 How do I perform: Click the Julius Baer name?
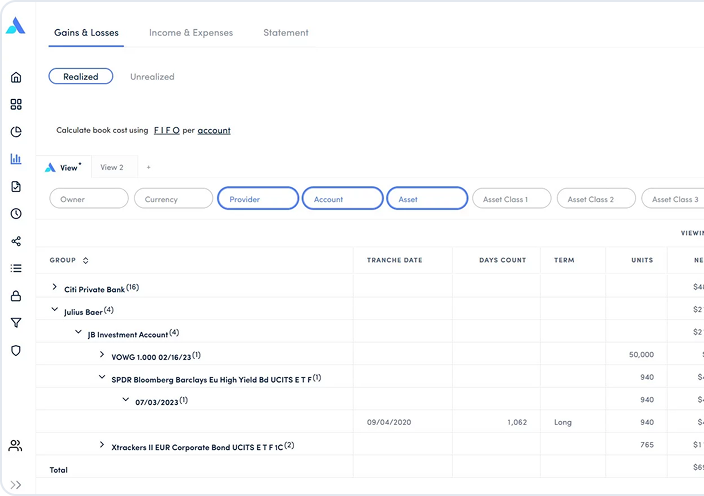point(83,312)
